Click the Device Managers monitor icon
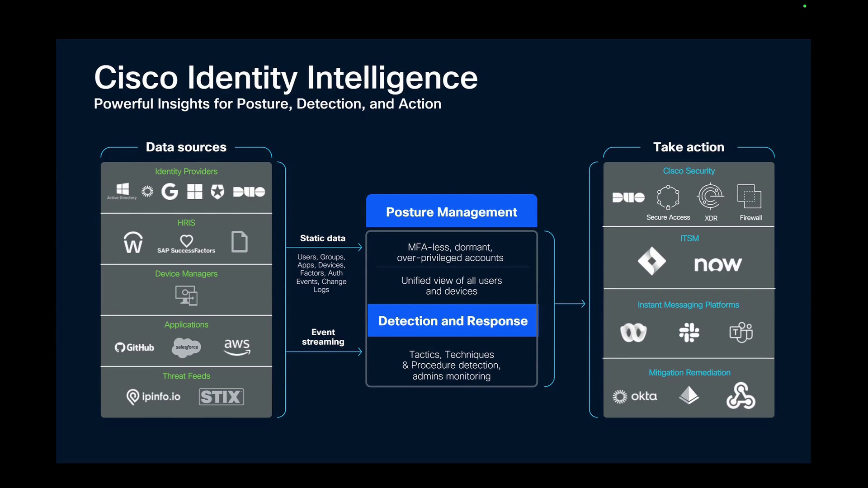The image size is (868, 488). 186,296
